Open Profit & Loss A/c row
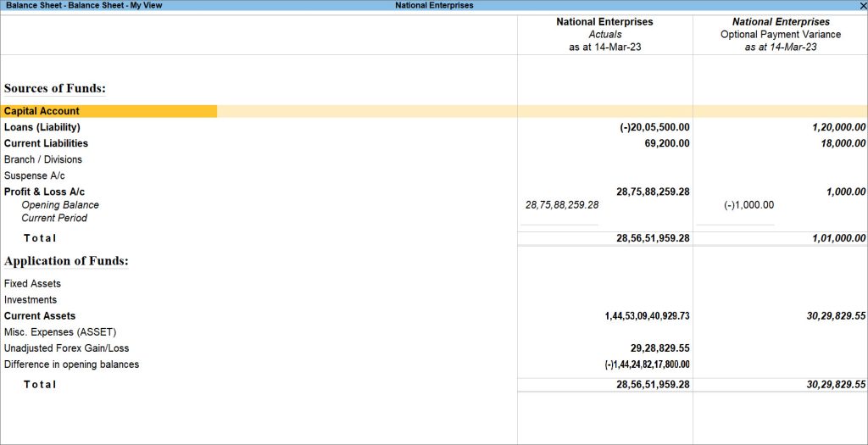The height and width of the screenshot is (445, 868). point(44,192)
